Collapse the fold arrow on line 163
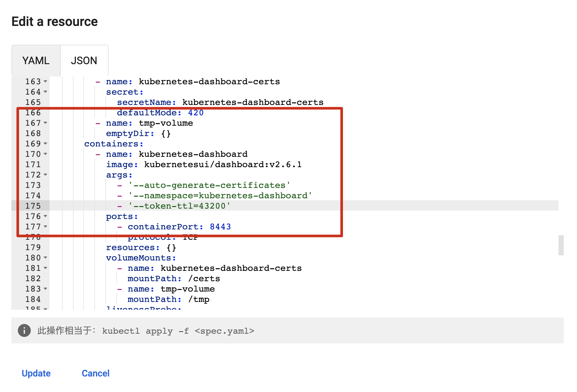This screenshot has width=577, height=392. [x=45, y=81]
